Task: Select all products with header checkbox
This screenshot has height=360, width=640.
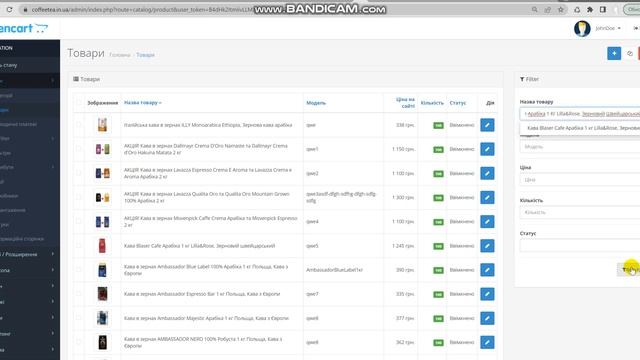Action: (79, 102)
